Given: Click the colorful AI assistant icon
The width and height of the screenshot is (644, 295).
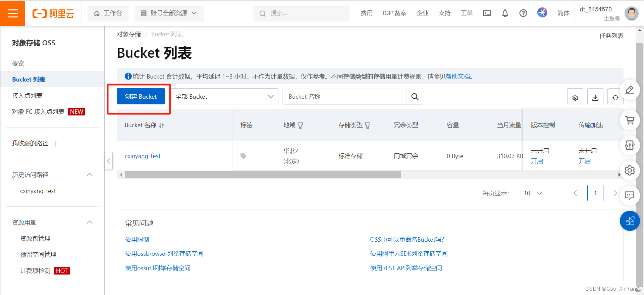Looking at the screenshot, I should (542, 13).
